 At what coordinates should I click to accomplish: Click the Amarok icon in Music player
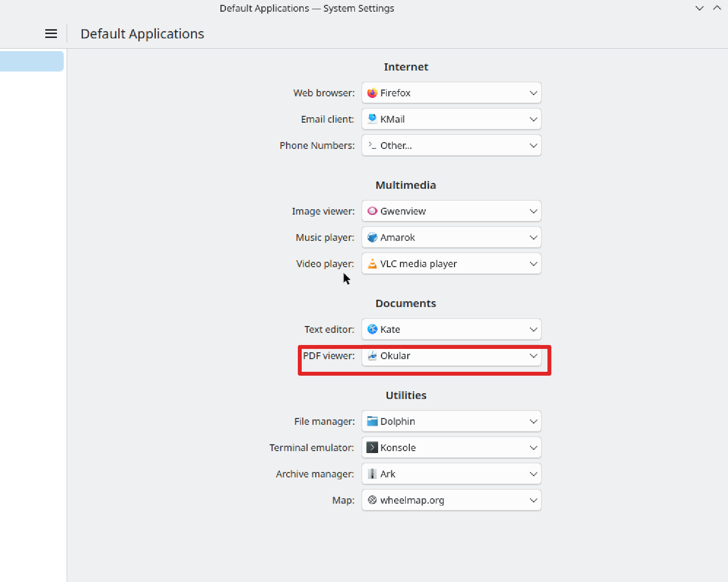[x=372, y=237]
